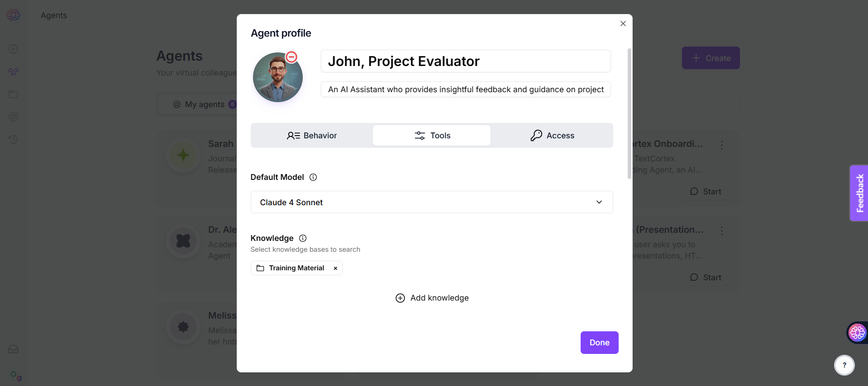Click the TextCortex logo in sidebar
Viewport: 868px width, 386px height.
coord(13,15)
